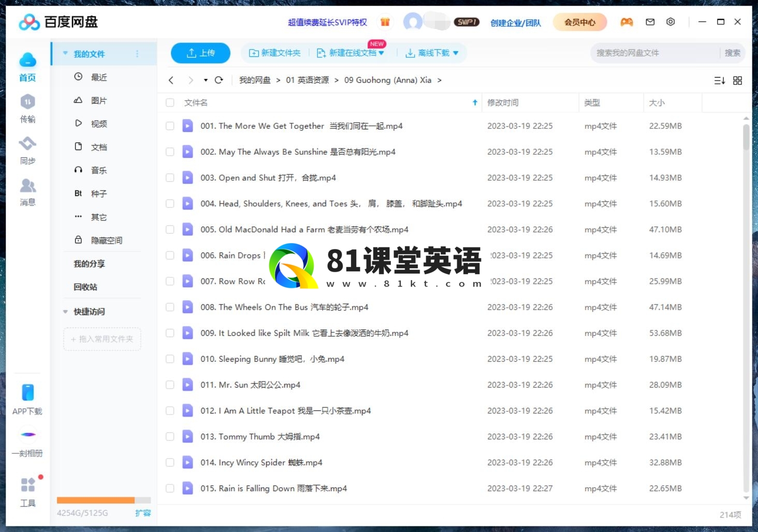Click the user avatar icon
This screenshot has height=532, width=758.
[x=413, y=22]
